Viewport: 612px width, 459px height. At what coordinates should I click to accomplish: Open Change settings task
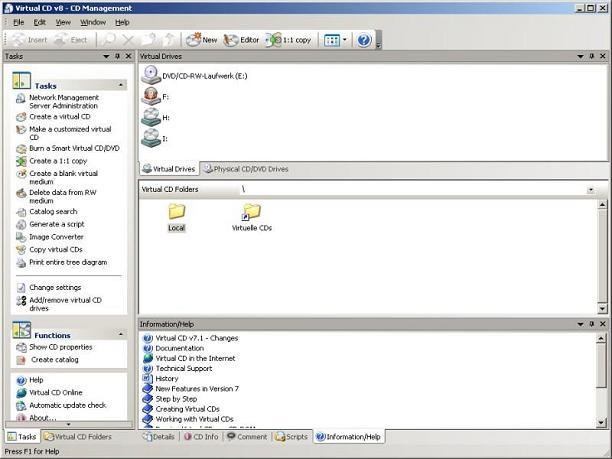click(55, 287)
